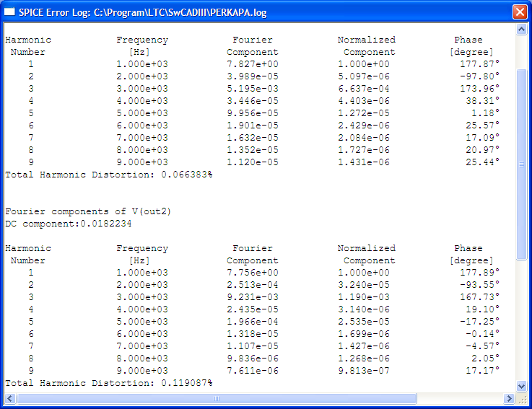Click phase value 177.89°
Image resolution: width=532 pixels, height=409 pixels.
480,273
